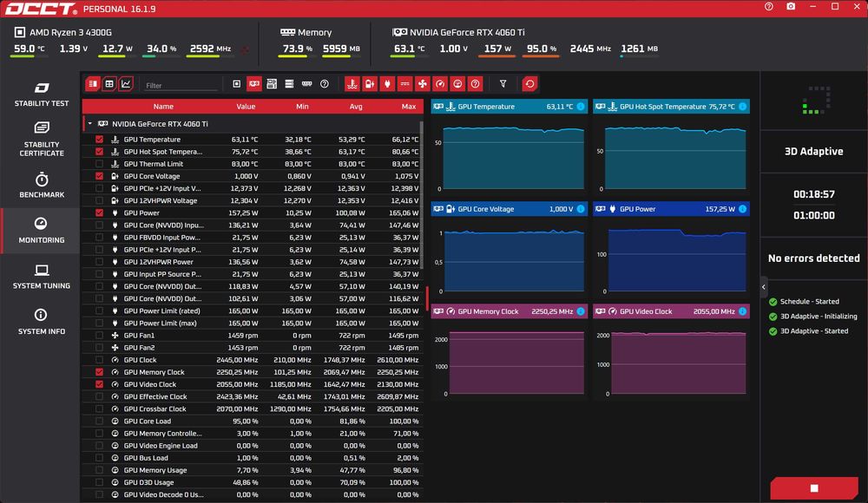The width and height of the screenshot is (868, 503).
Task: Collapse NVIDIA GeForce RTX 4060 Ti group
Action: [89, 124]
